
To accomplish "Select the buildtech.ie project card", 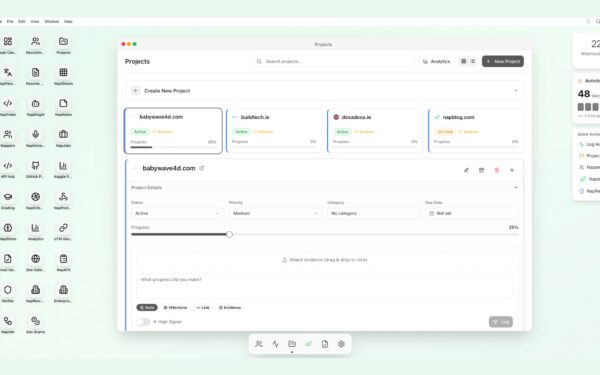I will click(x=274, y=131).
